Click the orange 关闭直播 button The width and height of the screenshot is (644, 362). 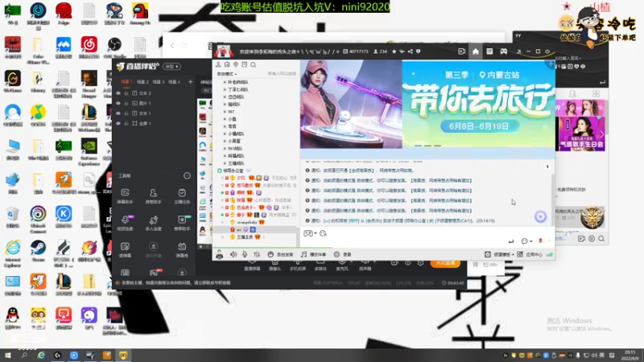pyautogui.click(x=445, y=263)
